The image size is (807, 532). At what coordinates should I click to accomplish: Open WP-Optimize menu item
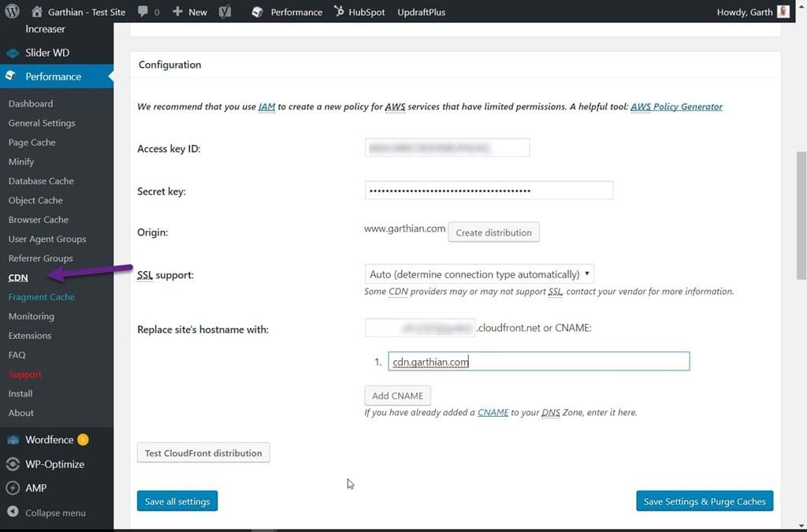pos(54,464)
